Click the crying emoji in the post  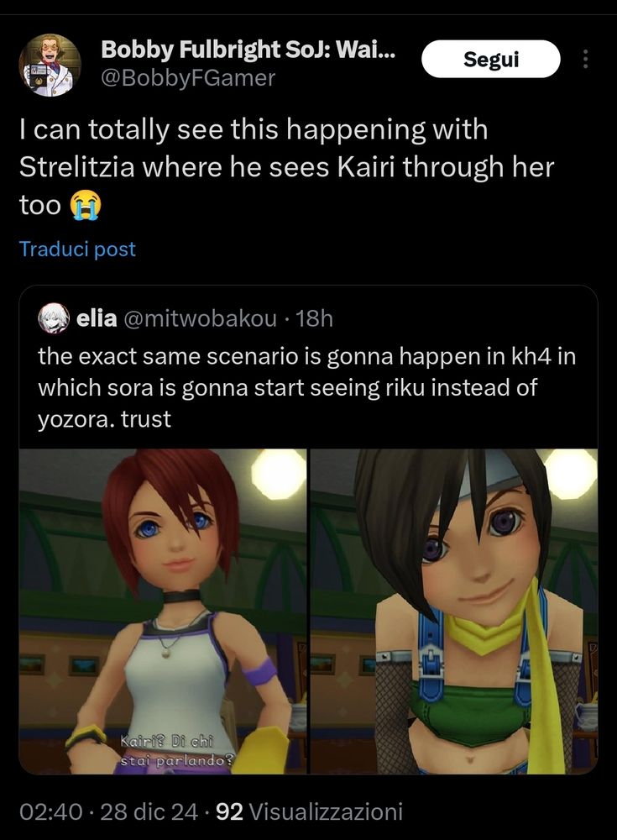point(86,206)
